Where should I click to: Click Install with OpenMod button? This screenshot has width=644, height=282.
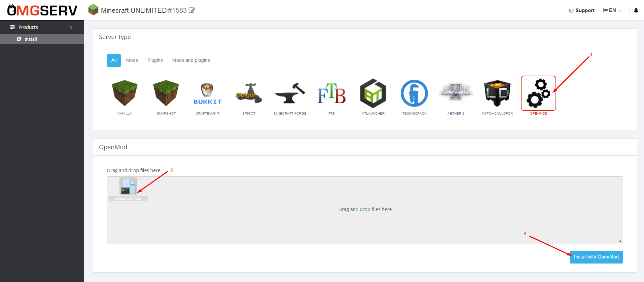coord(596,257)
